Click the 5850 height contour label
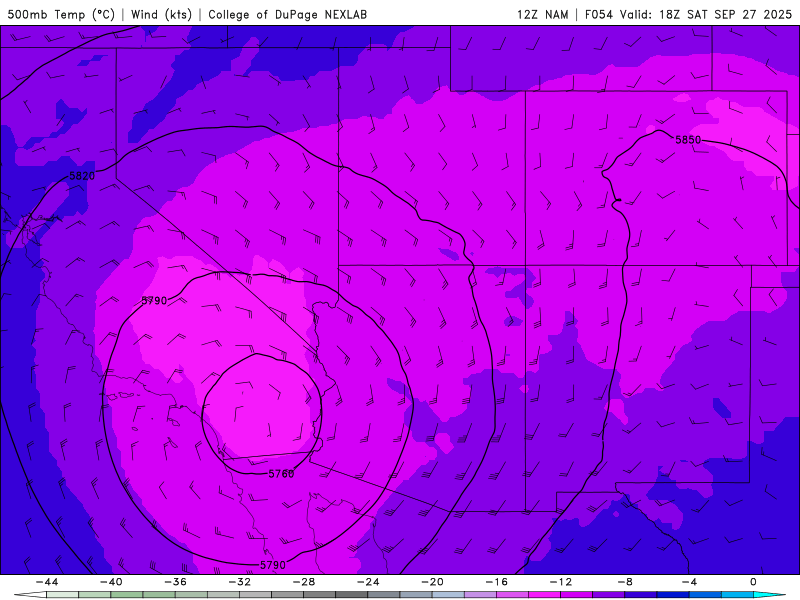This screenshot has height=600, width=800. [688, 140]
